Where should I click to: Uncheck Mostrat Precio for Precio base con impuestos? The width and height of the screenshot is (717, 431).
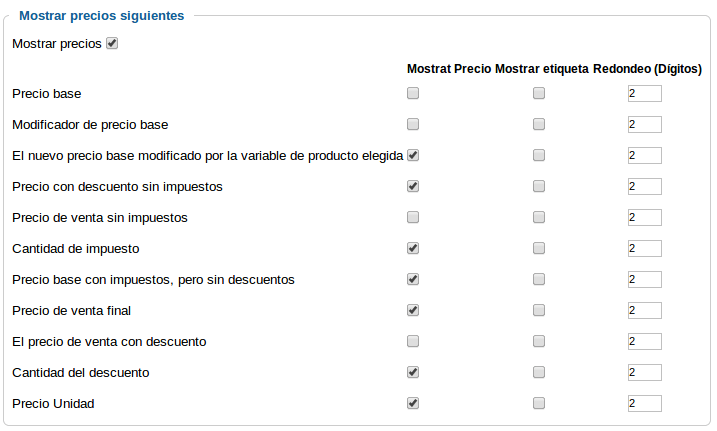413,279
